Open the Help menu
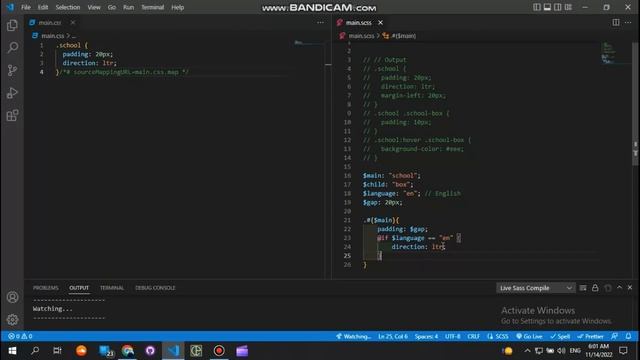 click(178, 7)
